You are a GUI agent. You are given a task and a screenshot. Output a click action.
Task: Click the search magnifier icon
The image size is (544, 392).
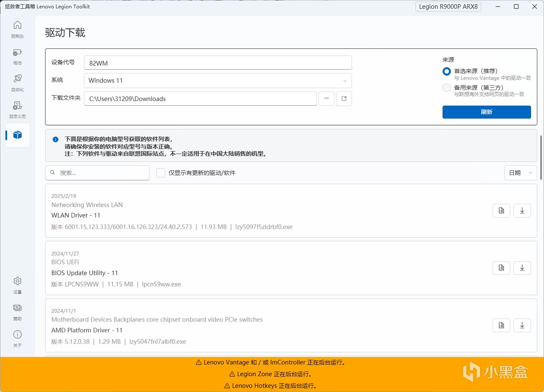(53, 172)
